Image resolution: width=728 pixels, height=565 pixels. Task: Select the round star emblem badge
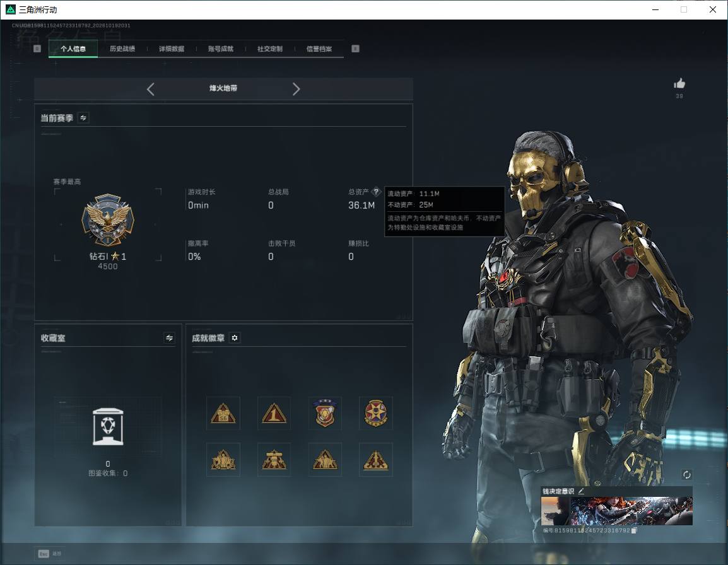[x=375, y=413]
